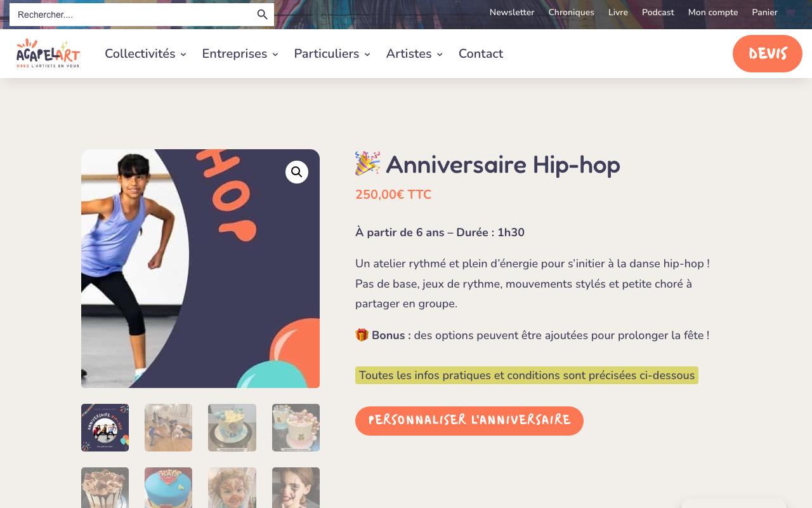Viewport: 812px width, 508px height.
Task: Open the Panier cart link
Action: click(764, 12)
